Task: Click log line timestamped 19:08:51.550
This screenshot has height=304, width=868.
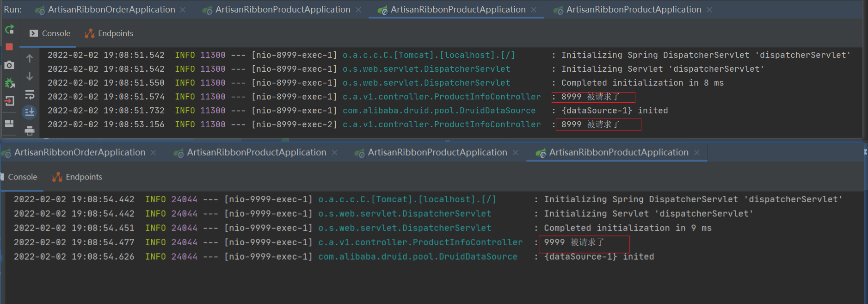Action: click(x=386, y=83)
